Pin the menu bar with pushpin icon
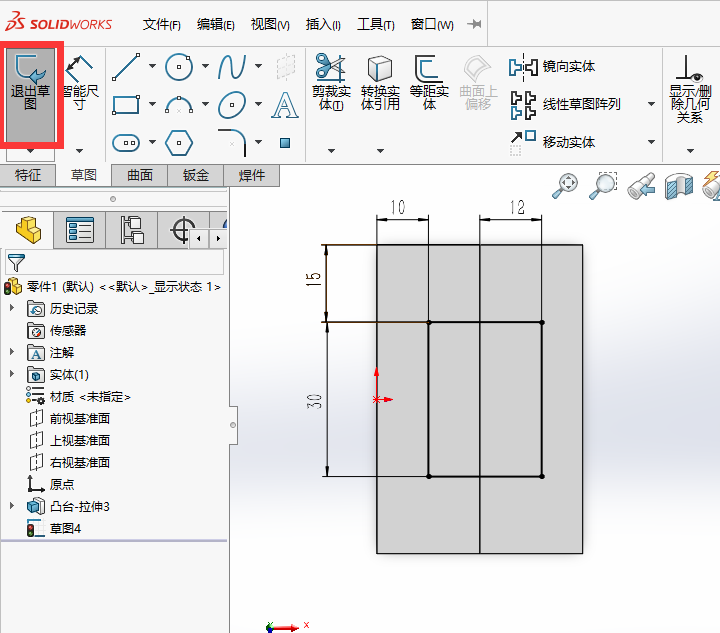This screenshot has height=633, width=720. pos(474,24)
